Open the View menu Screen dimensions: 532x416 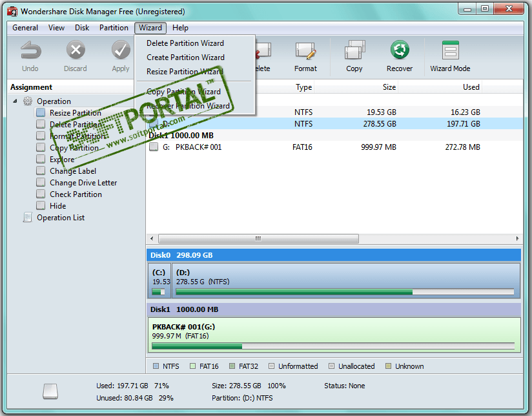pos(56,28)
